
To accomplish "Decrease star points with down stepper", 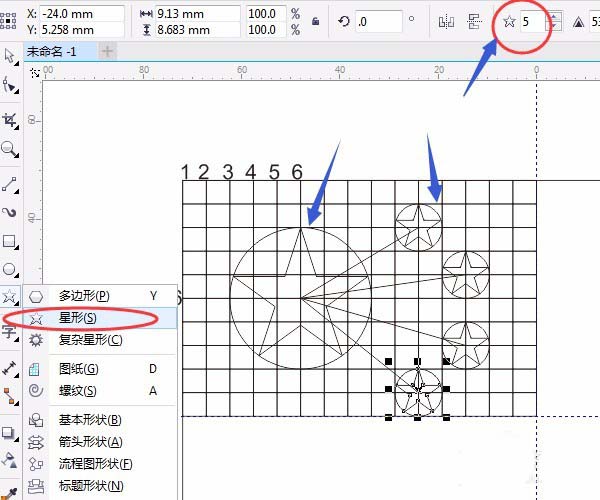I will tap(555, 26).
